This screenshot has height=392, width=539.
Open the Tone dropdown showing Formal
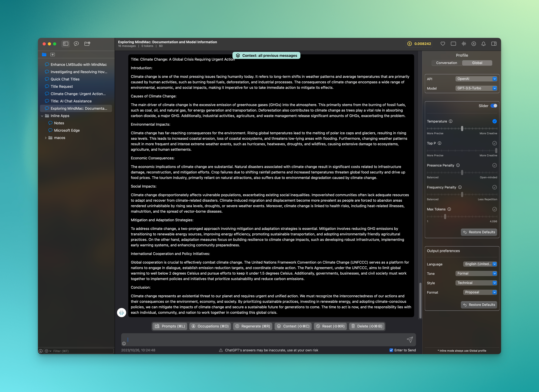click(476, 274)
